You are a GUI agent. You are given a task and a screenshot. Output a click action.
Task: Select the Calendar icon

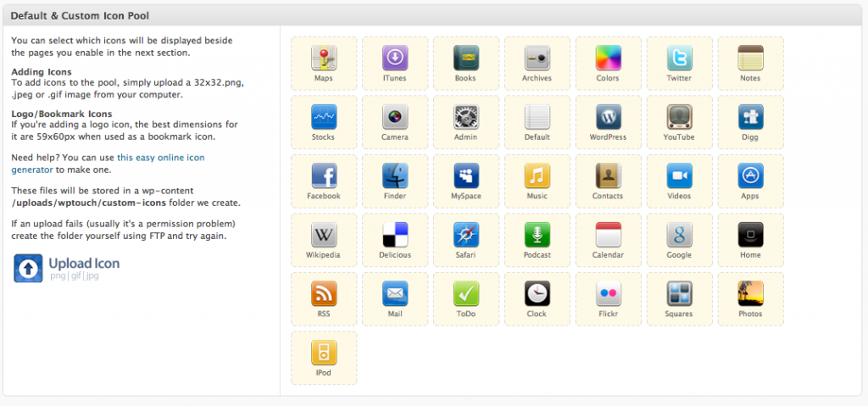pyautogui.click(x=608, y=235)
